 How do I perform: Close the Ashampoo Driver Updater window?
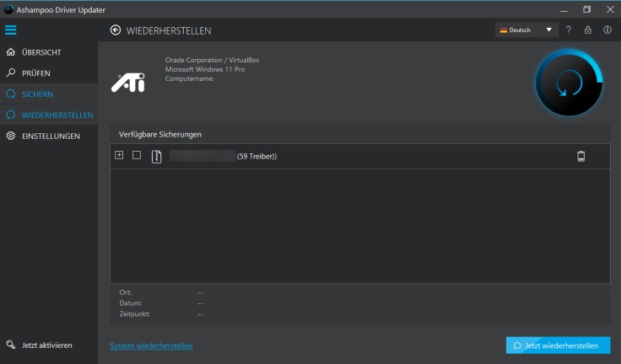point(610,9)
